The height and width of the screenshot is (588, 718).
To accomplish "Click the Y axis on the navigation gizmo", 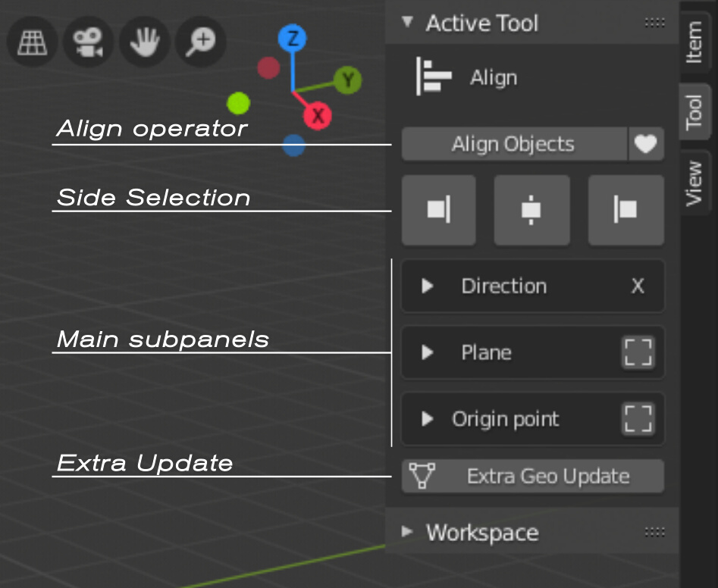I will 348,80.
